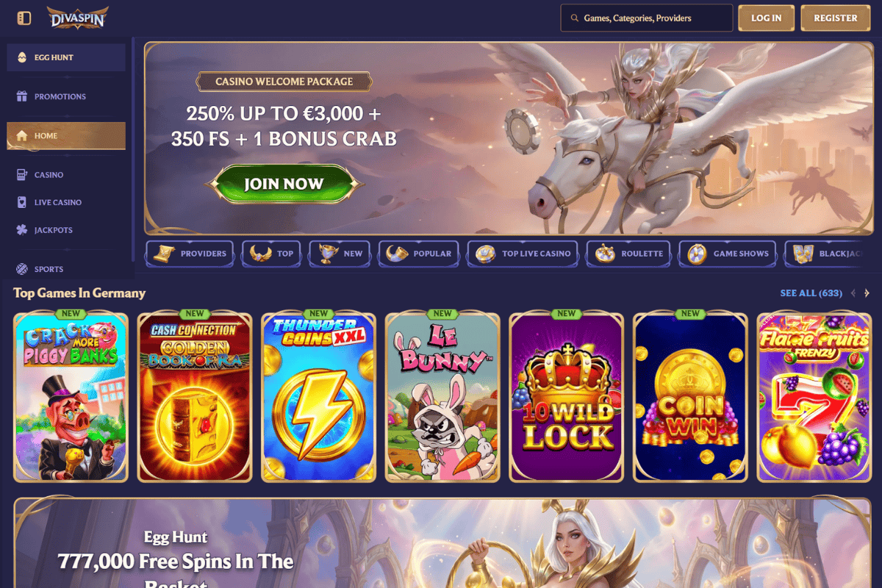Viewport: 882px width, 588px height.
Task: Collapse the sidebar with the panel icon
Action: pyautogui.click(x=24, y=18)
